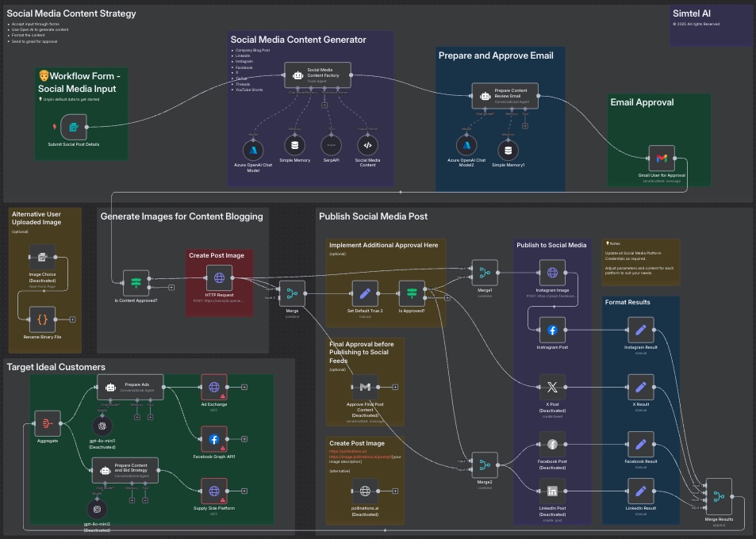Viewport: 756px width, 539px height.
Task: Add node after Ad Exchange
Action: (244, 387)
